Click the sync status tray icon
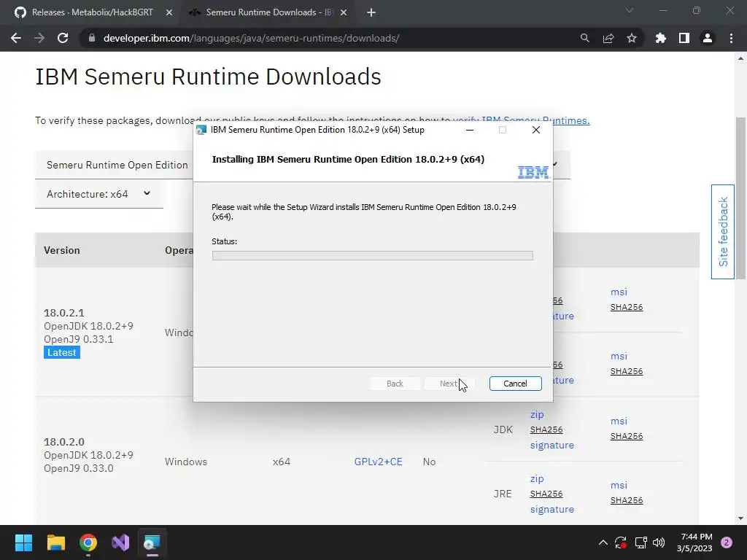Image resolution: width=747 pixels, height=560 pixels. 620,542
